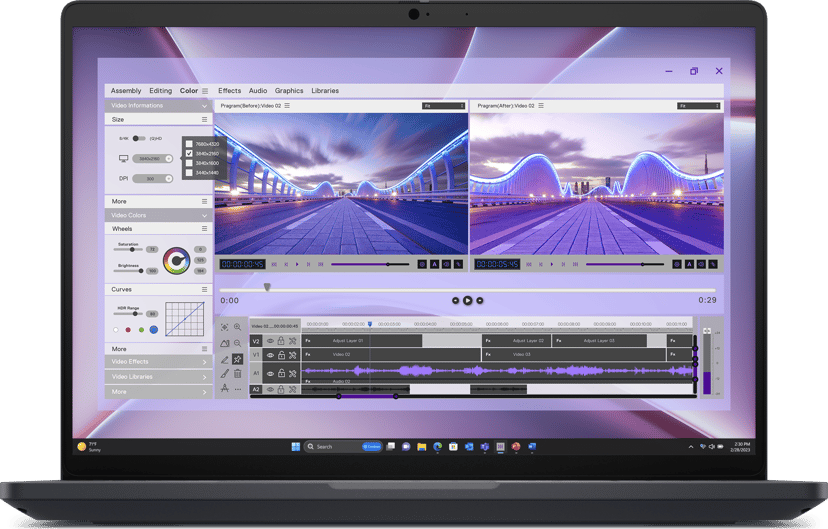Switch to the Editing tab
The height and width of the screenshot is (529, 828).
tap(161, 91)
